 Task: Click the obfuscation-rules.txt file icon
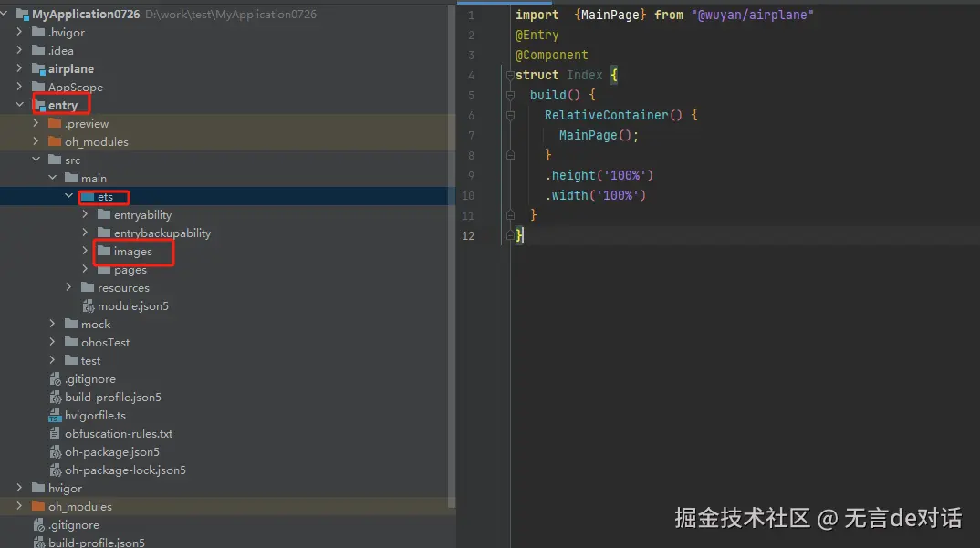(55, 433)
